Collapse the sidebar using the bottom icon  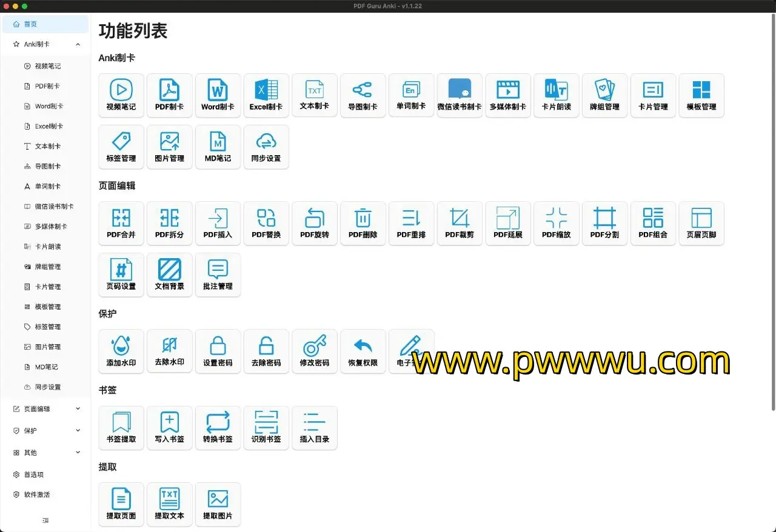click(x=45, y=520)
